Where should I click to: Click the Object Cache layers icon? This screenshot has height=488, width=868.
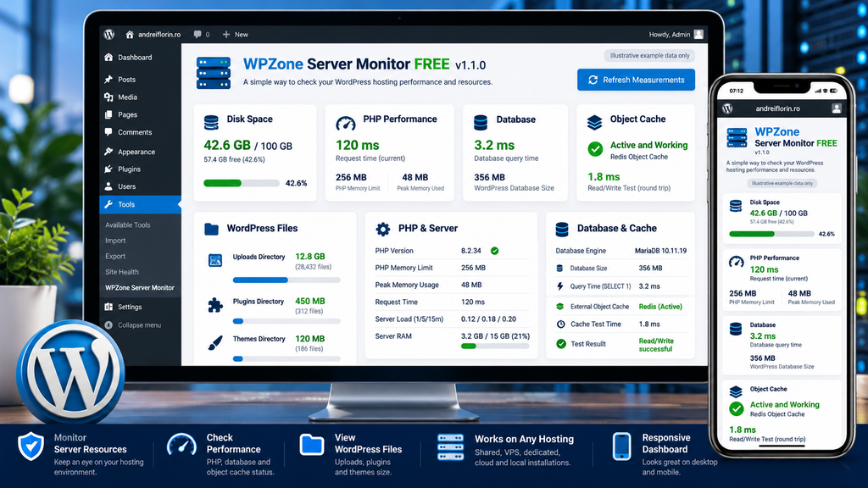pos(594,122)
